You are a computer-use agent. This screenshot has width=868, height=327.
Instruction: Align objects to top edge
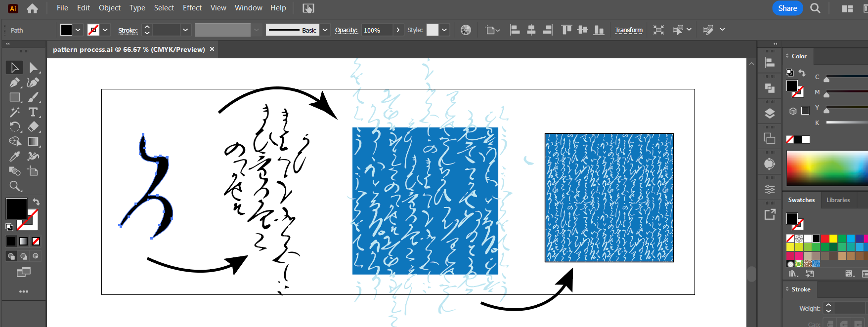566,30
